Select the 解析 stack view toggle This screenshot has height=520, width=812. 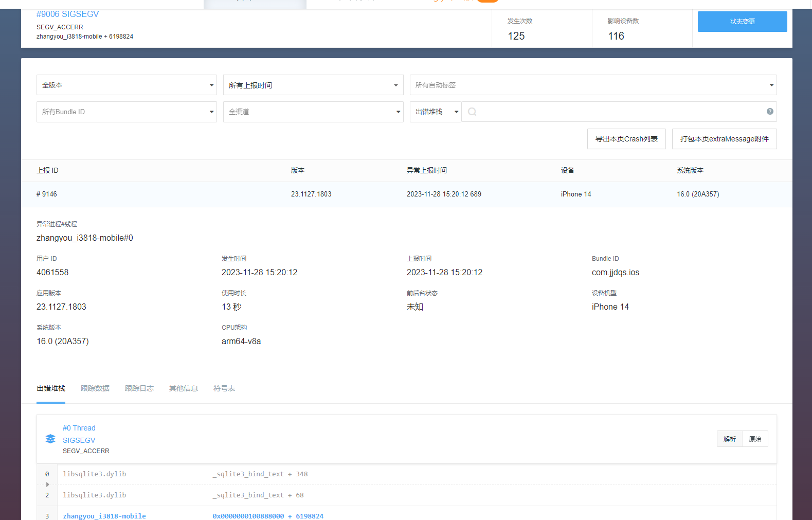[730, 439]
